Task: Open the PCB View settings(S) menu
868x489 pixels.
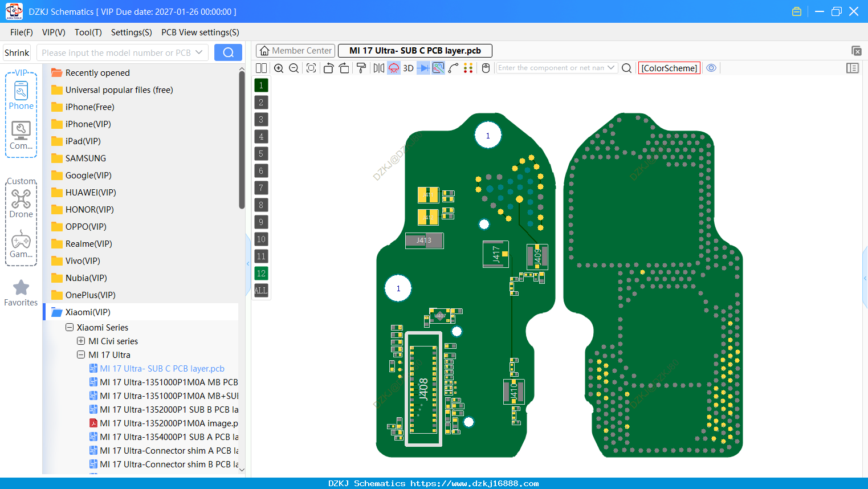Action: pos(200,32)
